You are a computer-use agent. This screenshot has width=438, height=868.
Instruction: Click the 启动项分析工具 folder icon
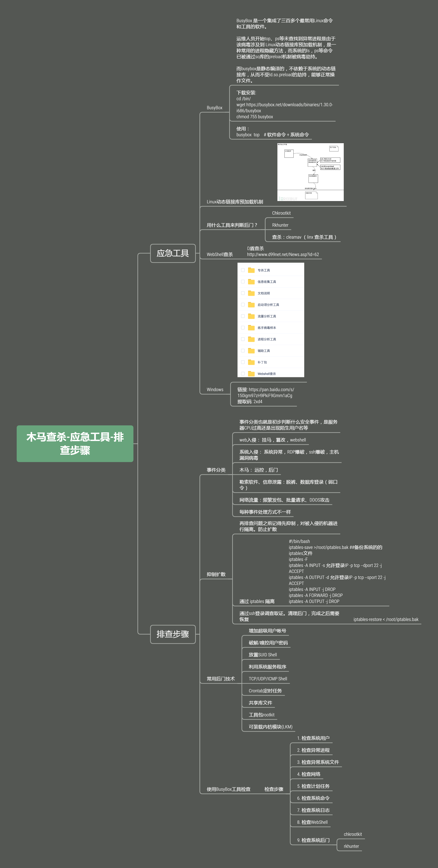(251, 305)
